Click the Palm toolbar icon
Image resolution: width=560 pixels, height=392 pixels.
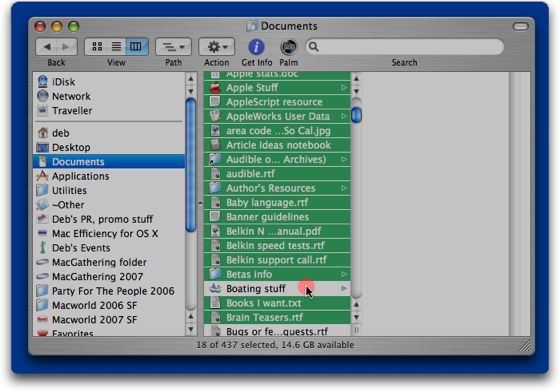[x=289, y=47]
